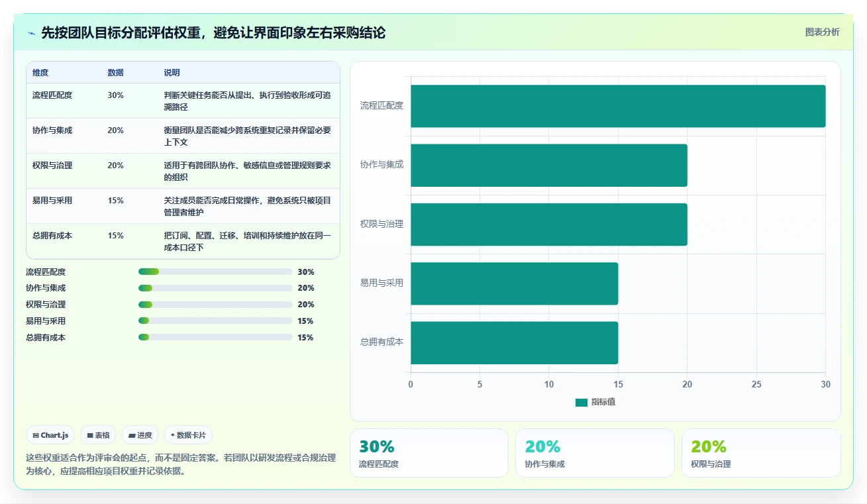Click the description starting 适用于有跨团队协作
Image resolution: width=867 pixels, height=504 pixels.
coord(248,172)
